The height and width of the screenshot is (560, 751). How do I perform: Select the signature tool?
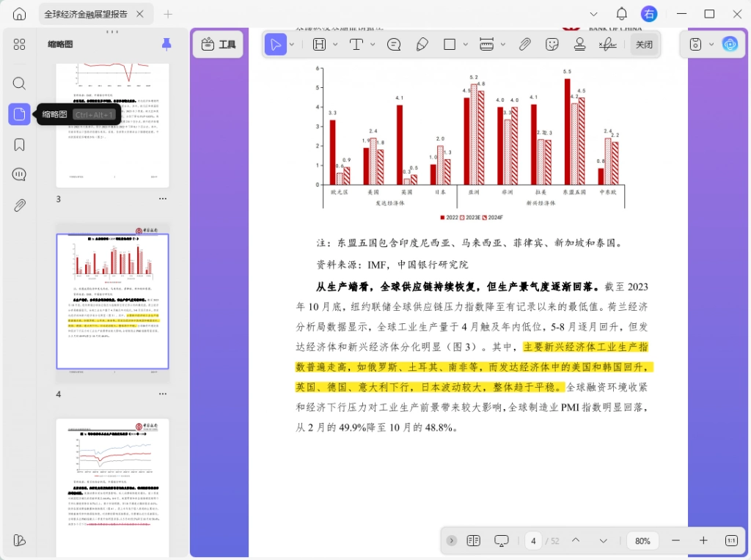point(607,45)
